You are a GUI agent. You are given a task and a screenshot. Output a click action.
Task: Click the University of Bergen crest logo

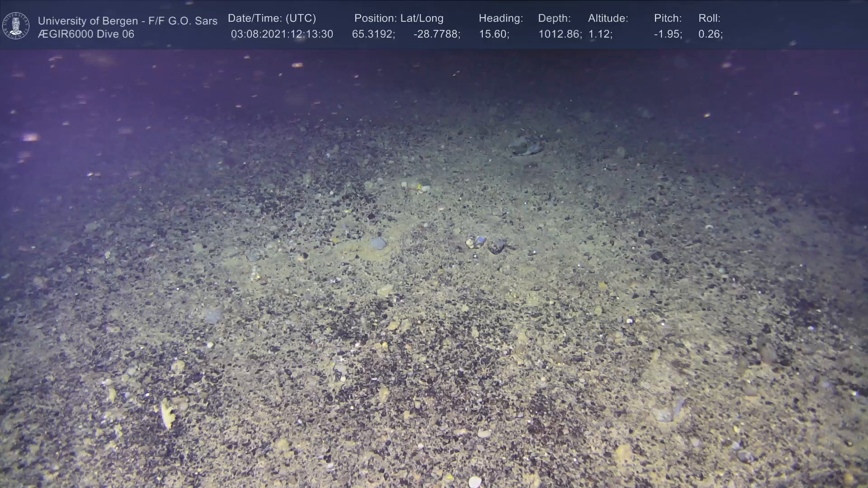click(x=16, y=26)
